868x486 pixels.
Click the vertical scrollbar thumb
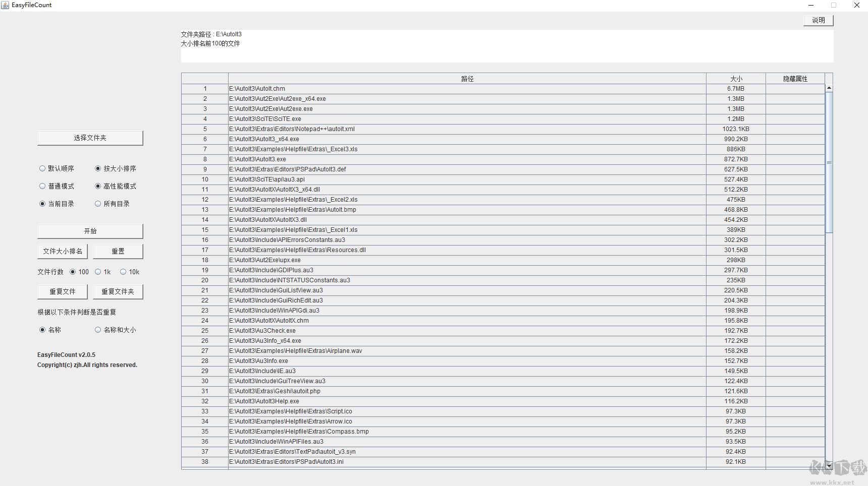(x=829, y=162)
